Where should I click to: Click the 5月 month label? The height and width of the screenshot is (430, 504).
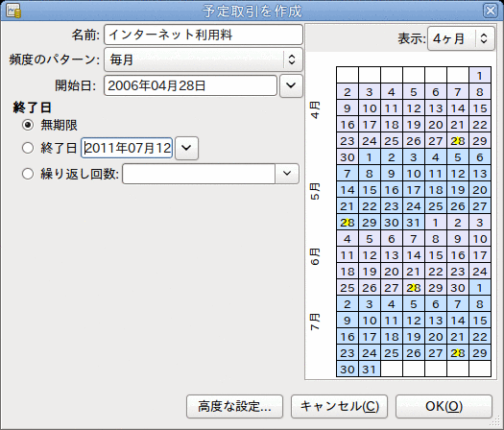coord(315,192)
